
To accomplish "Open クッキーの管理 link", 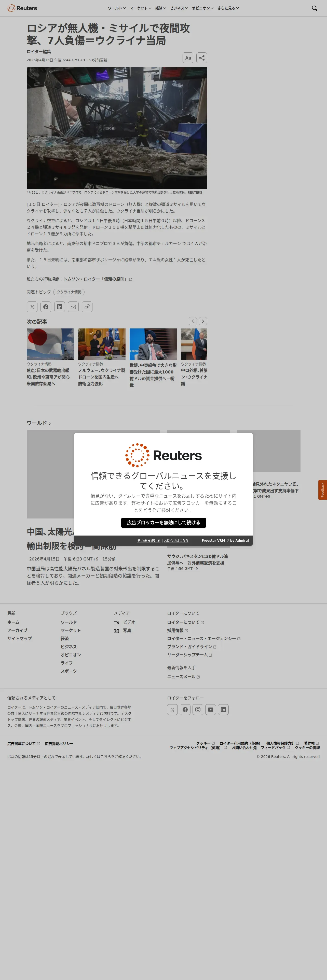I will 307,747.
